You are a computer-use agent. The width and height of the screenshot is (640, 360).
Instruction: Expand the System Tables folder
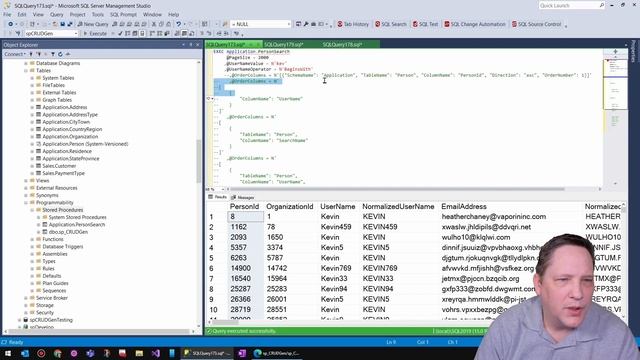(x=32, y=78)
